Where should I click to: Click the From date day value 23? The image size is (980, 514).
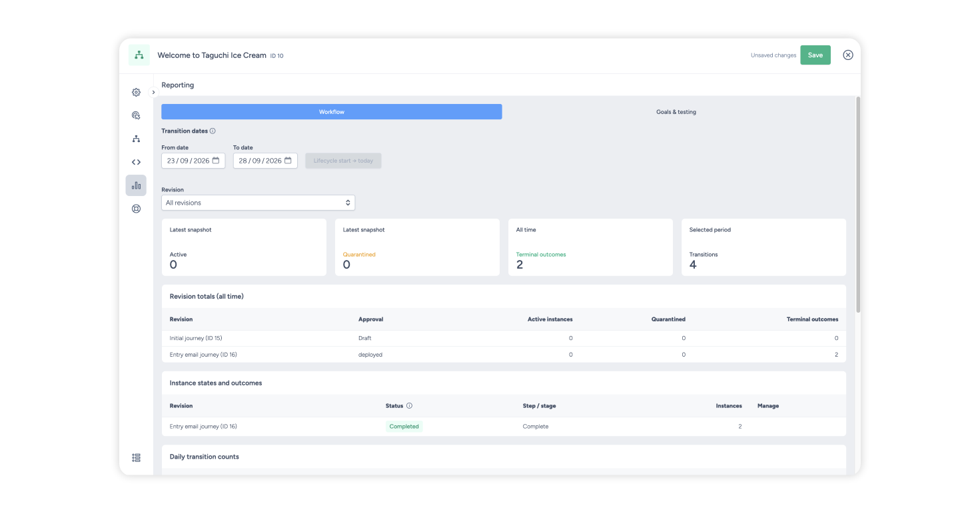click(x=171, y=161)
